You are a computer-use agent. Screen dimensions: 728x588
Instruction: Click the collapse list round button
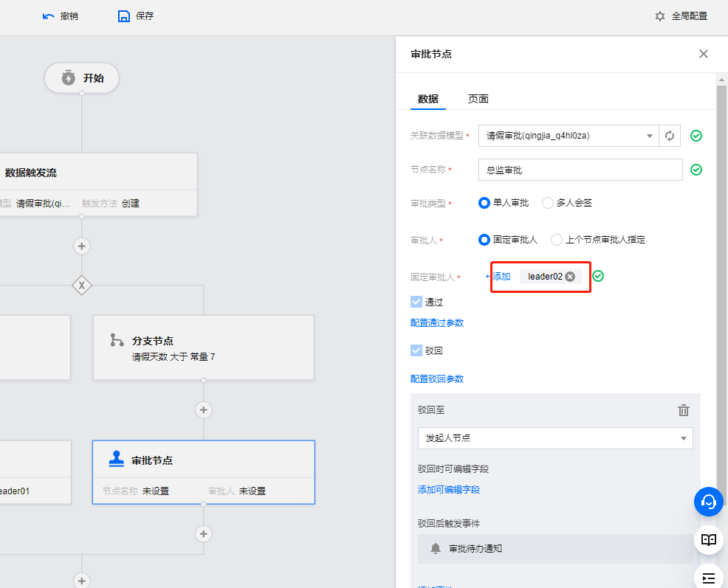[709, 578]
